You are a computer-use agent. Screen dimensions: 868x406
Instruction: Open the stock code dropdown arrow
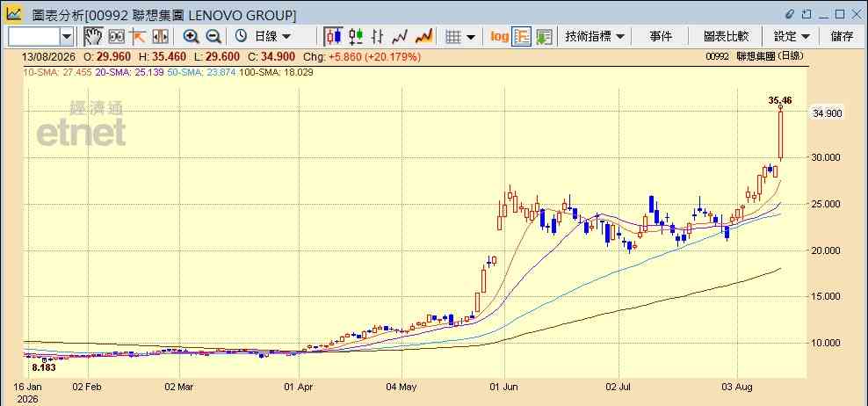tap(67, 37)
